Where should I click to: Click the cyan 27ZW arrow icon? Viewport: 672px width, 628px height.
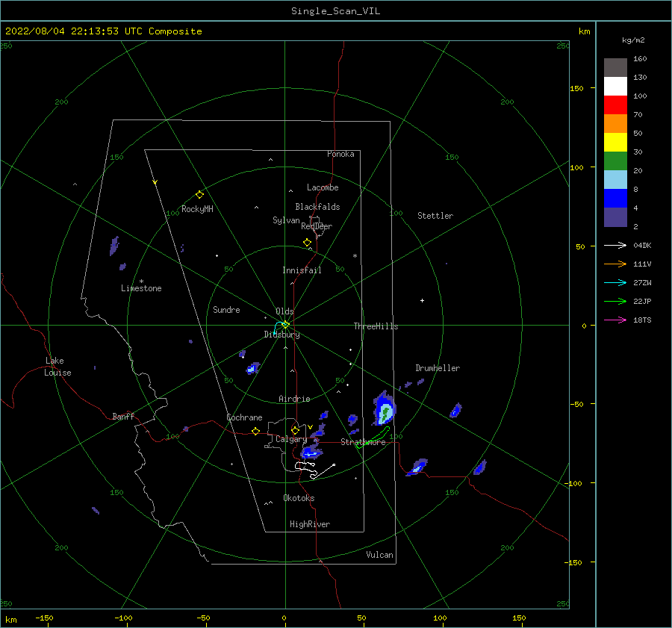615,282
